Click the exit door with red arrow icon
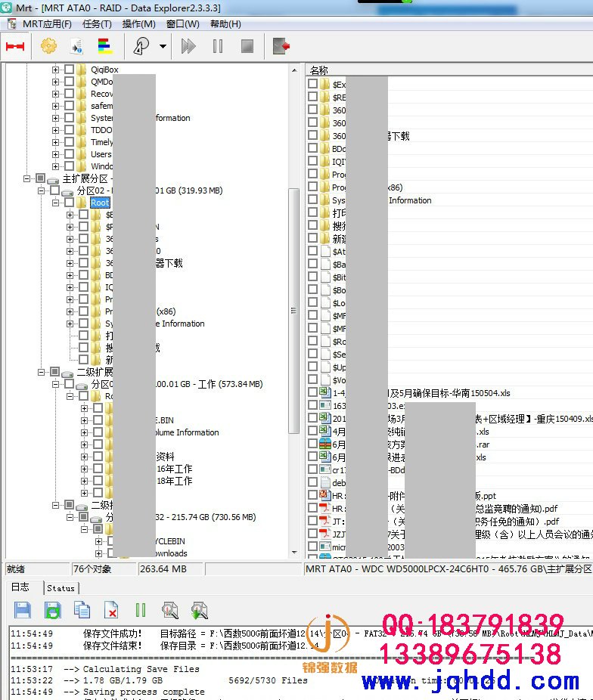The width and height of the screenshot is (593, 700). pos(281,46)
